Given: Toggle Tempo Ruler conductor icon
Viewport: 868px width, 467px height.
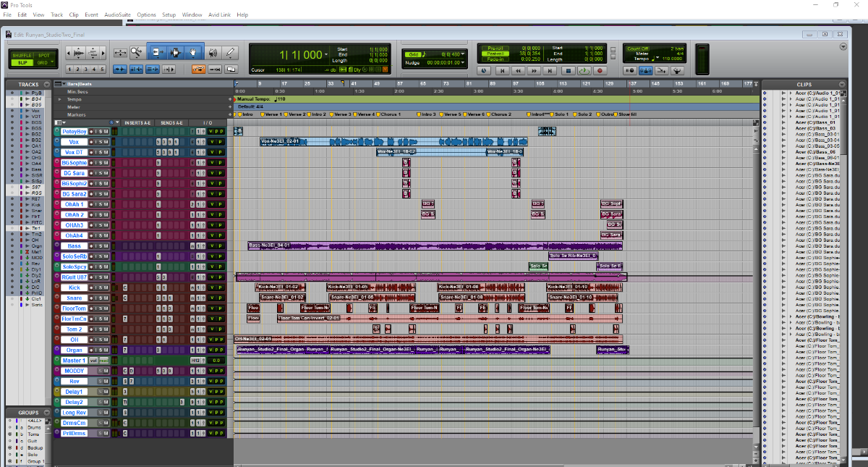Looking at the screenshot, I should 678,71.
